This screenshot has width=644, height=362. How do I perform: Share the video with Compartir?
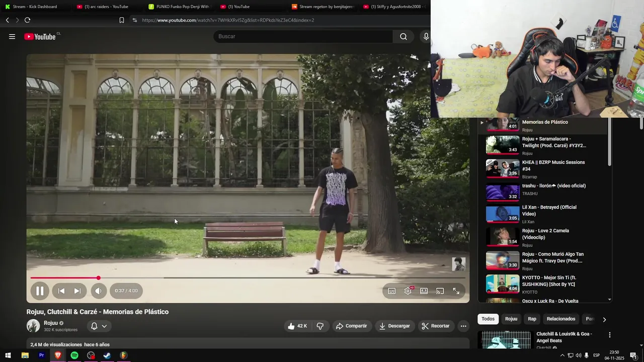coord(352,326)
